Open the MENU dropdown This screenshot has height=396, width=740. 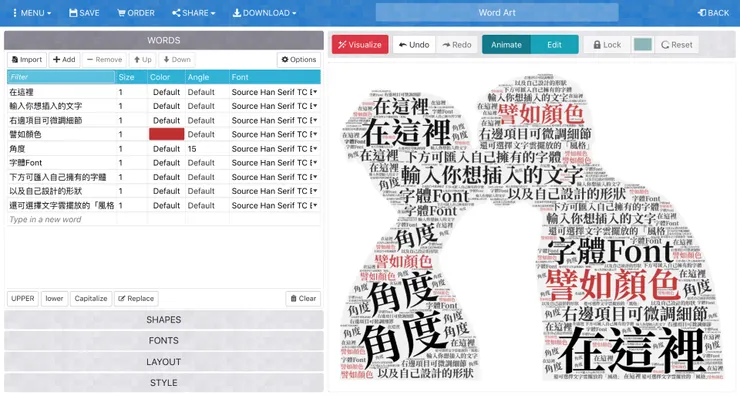[32, 13]
